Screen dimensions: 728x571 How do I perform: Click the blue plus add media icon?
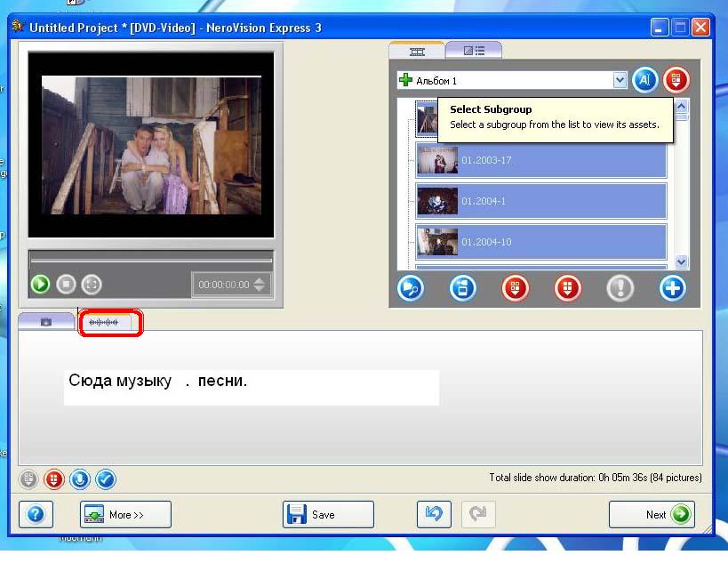[x=673, y=288]
